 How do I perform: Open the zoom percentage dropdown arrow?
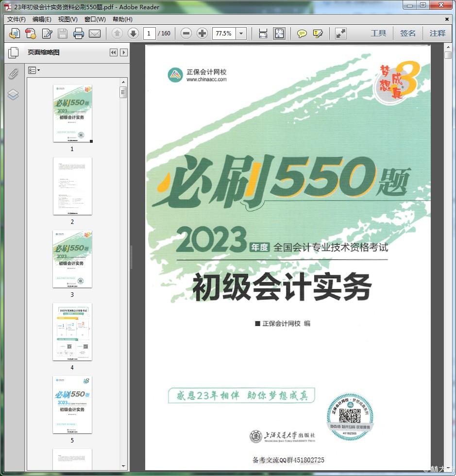point(241,34)
